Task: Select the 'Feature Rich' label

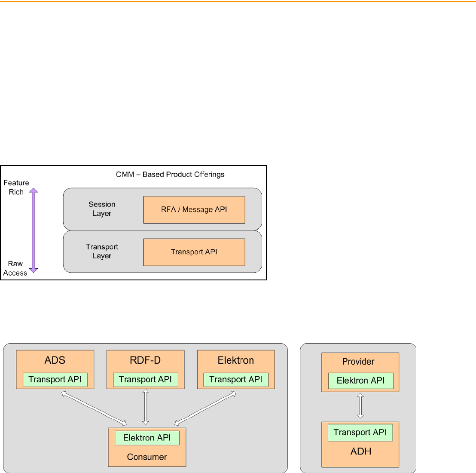Action: (16, 187)
